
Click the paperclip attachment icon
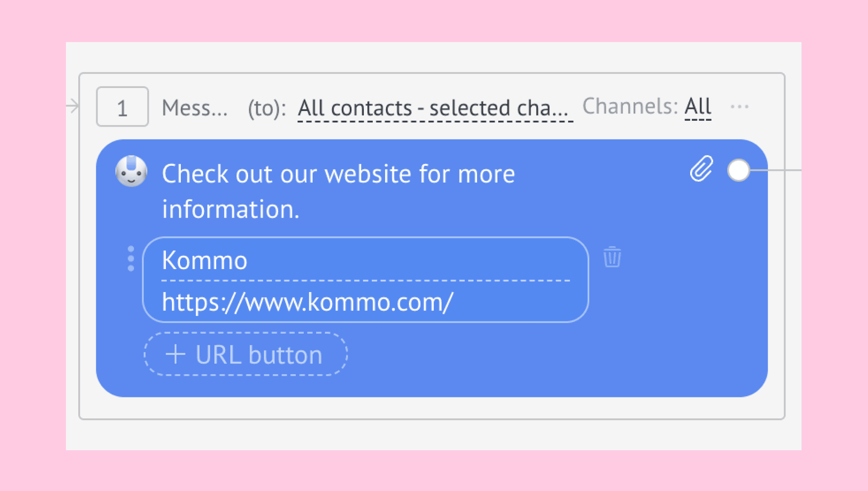(x=701, y=168)
